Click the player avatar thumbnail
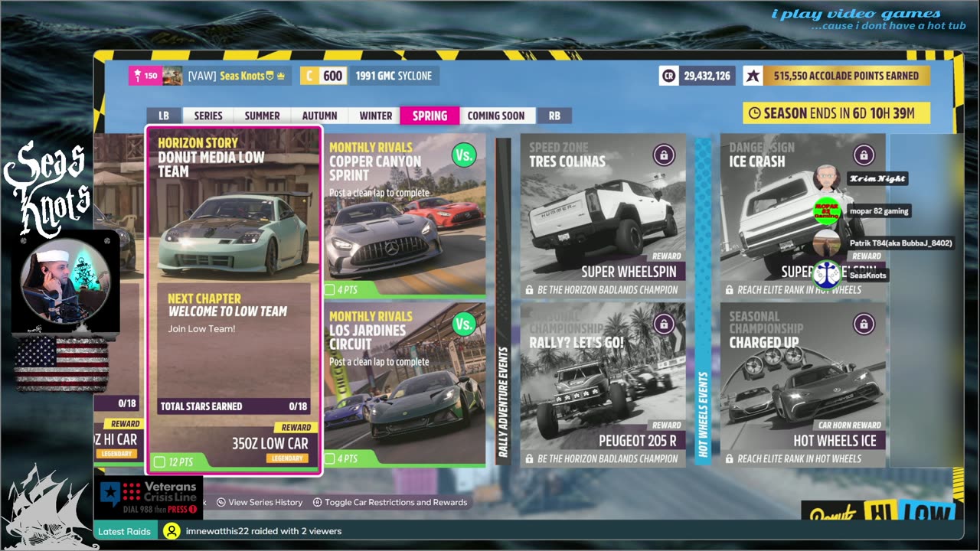Image resolution: width=980 pixels, height=551 pixels. click(172, 76)
